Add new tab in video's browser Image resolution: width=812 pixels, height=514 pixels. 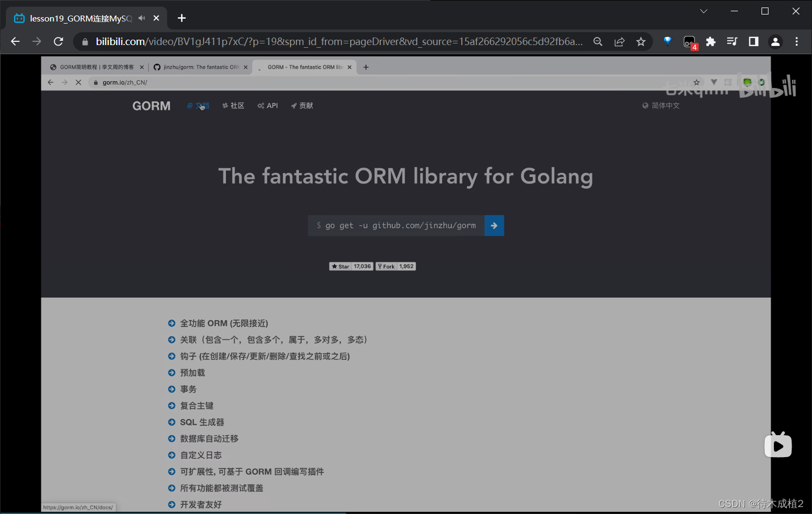(366, 67)
